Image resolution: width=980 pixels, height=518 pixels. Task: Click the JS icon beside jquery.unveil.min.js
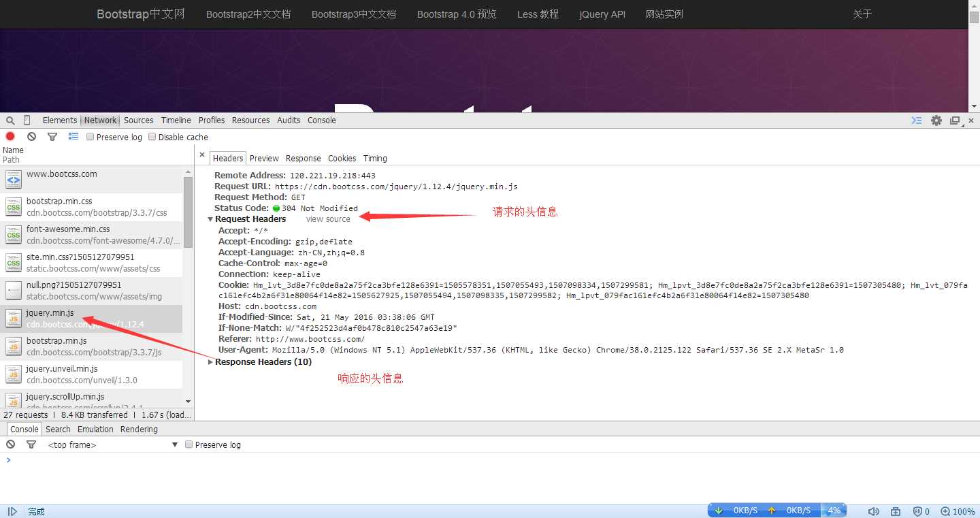[14, 374]
